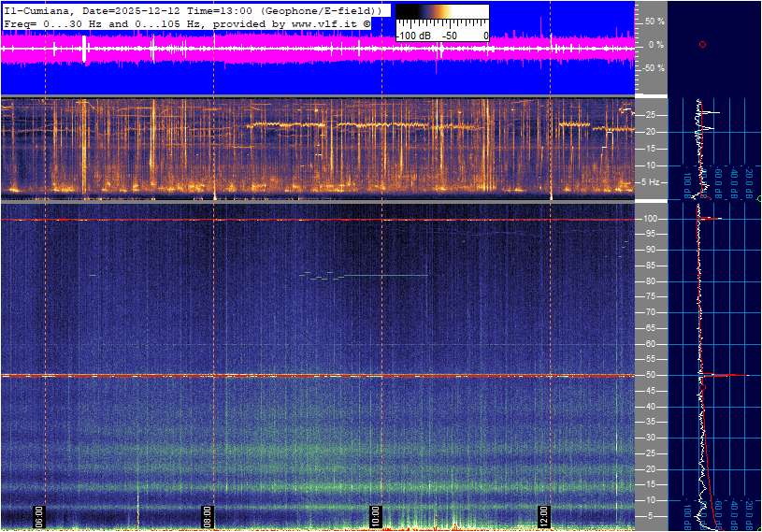Click the 08:00 time marker label
Screen dimensions: 762x532
208,516
